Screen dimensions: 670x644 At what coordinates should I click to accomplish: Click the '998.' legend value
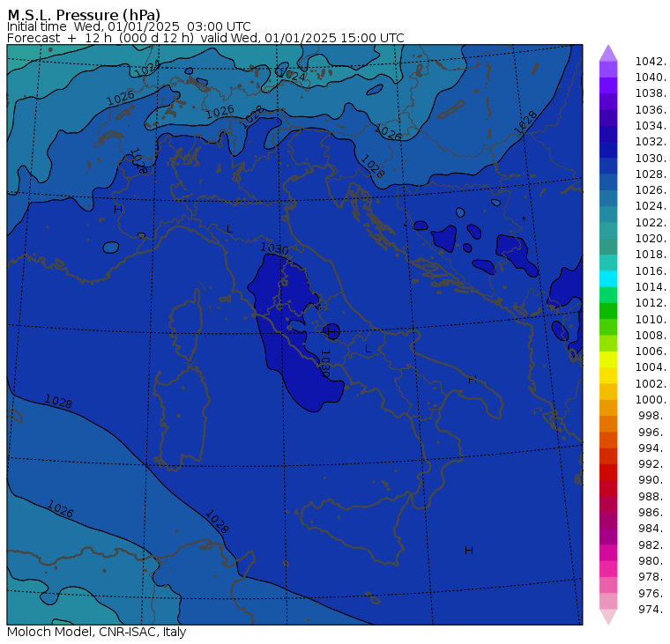coord(652,415)
